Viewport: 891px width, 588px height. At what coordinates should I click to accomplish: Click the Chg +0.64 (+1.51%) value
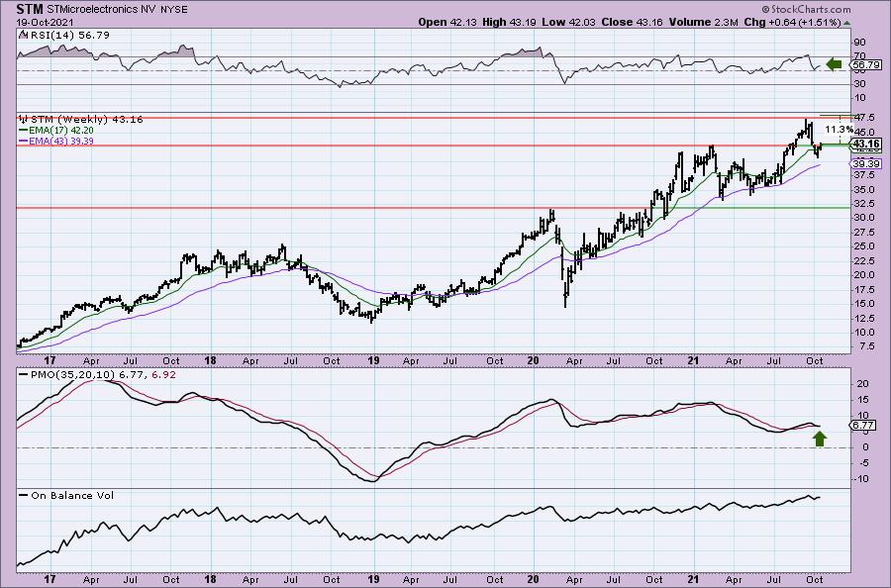(792, 22)
